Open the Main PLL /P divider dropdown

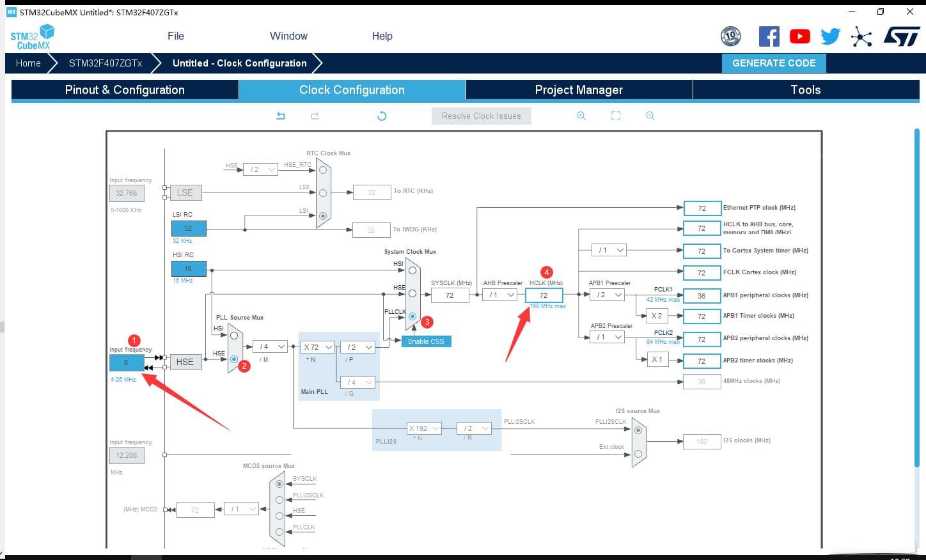point(357,347)
